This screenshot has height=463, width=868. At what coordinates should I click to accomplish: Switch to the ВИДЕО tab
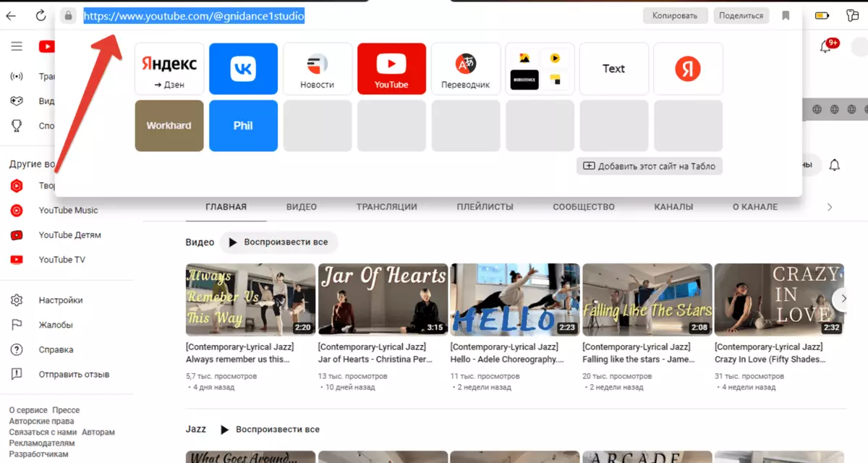(x=302, y=207)
